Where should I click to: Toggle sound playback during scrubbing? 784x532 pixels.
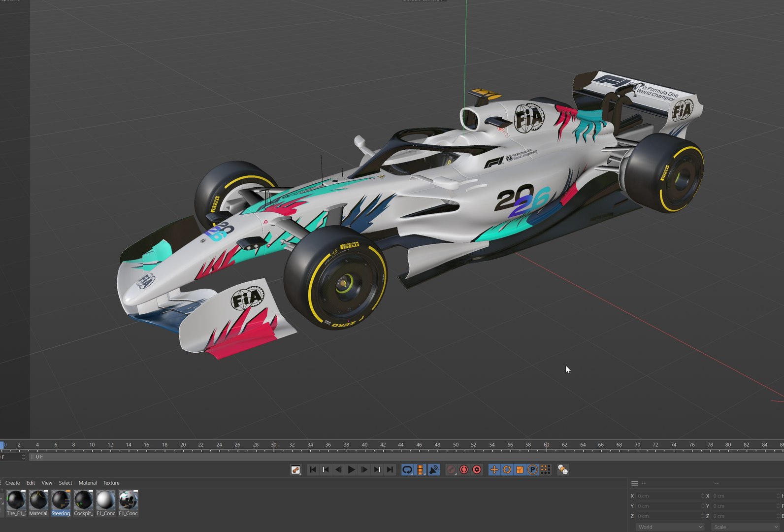(433, 470)
